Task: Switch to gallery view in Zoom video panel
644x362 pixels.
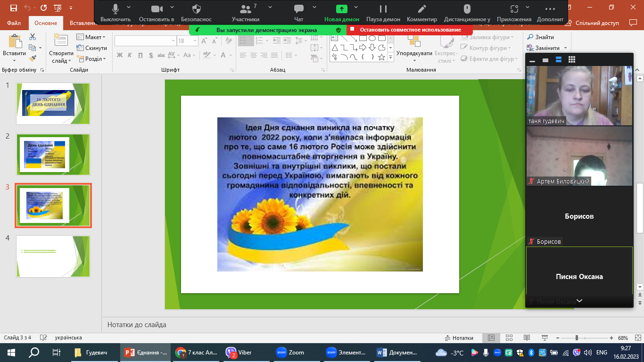Action: pyautogui.click(x=572, y=60)
